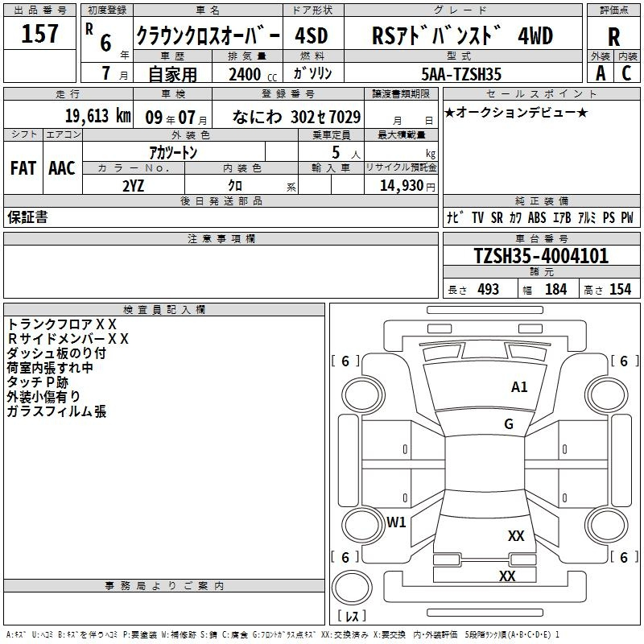This screenshot has height=644, width=644.
Task: Click the lot number 157
Action: [39, 35]
